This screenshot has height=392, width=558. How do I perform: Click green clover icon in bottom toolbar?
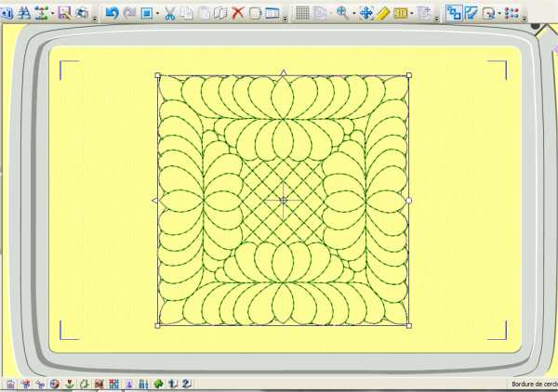(x=158, y=384)
